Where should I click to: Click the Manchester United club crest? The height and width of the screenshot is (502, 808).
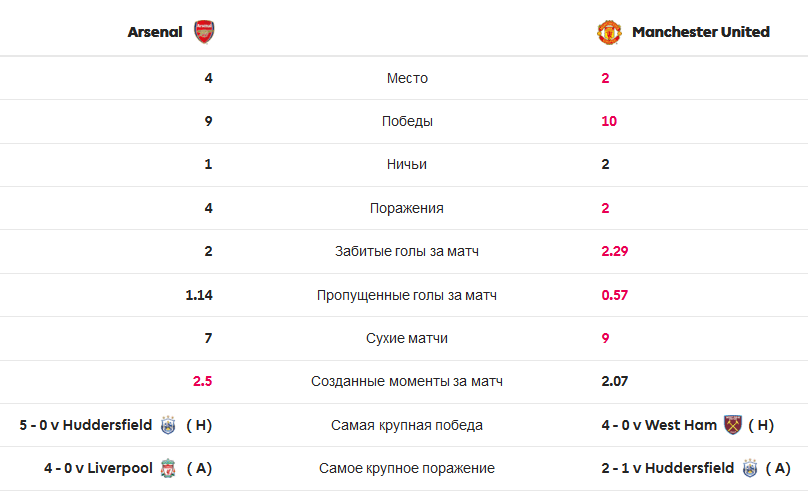pyautogui.click(x=610, y=32)
